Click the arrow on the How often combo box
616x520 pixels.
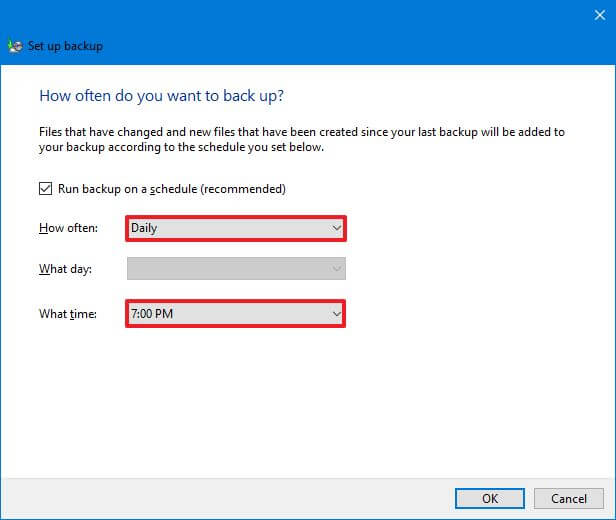336,228
